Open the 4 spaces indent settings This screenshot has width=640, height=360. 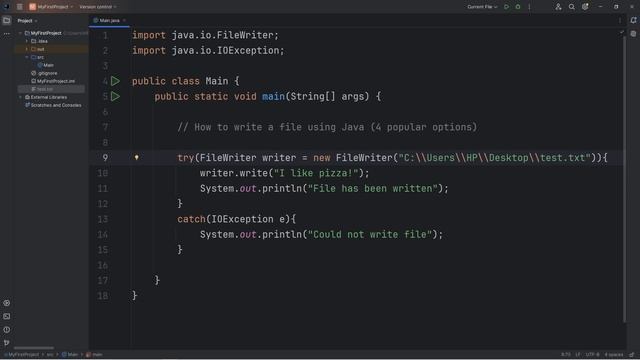pyautogui.click(x=614, y=355)
